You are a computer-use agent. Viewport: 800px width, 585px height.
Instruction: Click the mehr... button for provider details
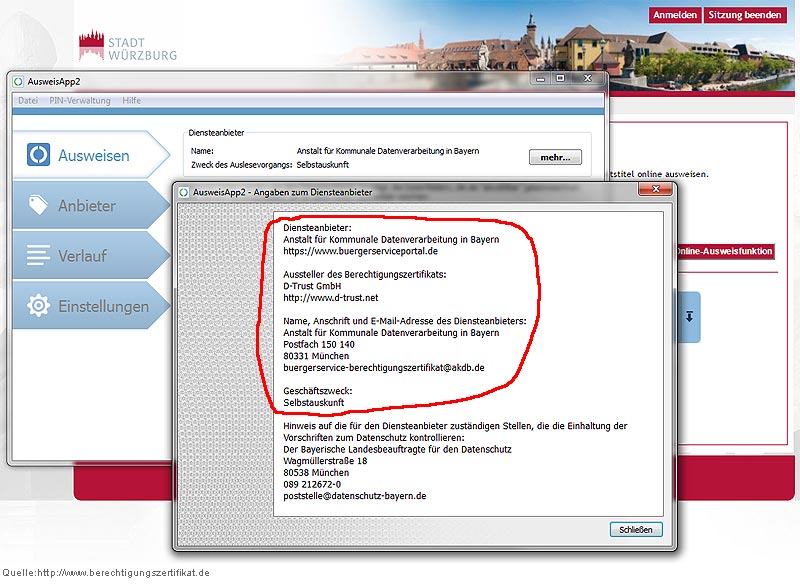555,157
